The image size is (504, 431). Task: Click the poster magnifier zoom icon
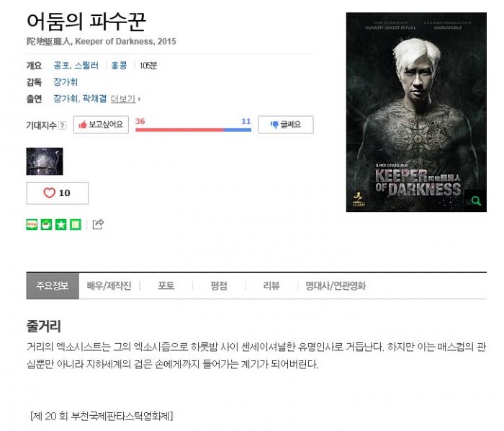pos(476,201)
